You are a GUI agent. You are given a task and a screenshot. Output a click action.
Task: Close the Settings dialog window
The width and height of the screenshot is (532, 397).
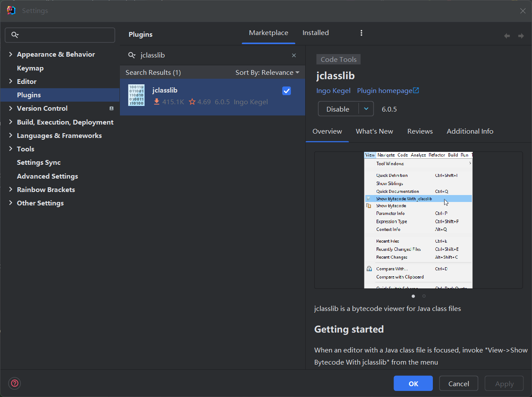pyautogui.click(x=523, y=11)
